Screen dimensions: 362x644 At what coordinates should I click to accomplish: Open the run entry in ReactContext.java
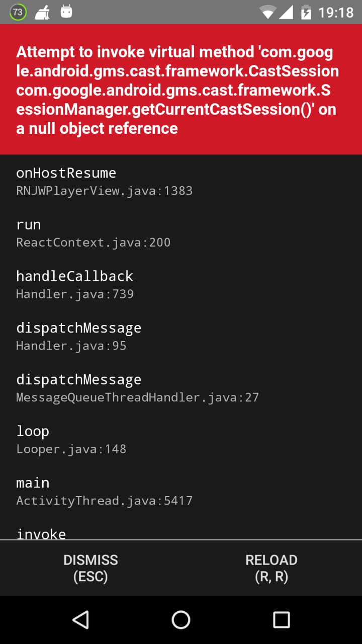(28, 224)
